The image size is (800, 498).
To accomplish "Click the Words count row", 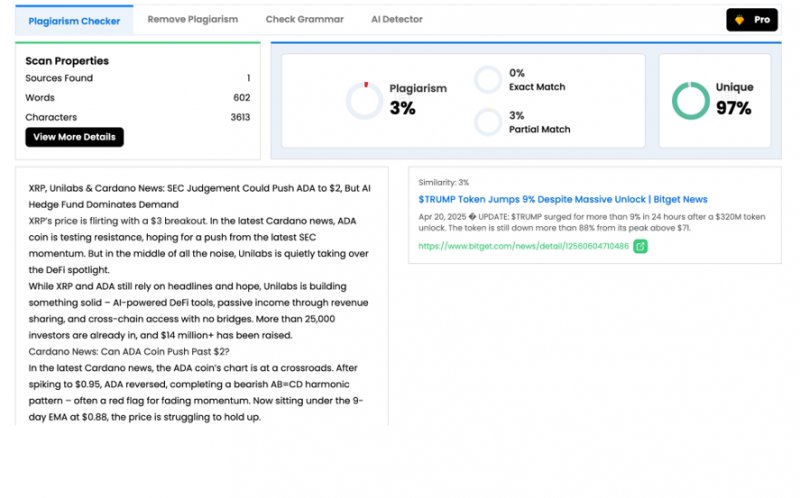I will [138, 98].
